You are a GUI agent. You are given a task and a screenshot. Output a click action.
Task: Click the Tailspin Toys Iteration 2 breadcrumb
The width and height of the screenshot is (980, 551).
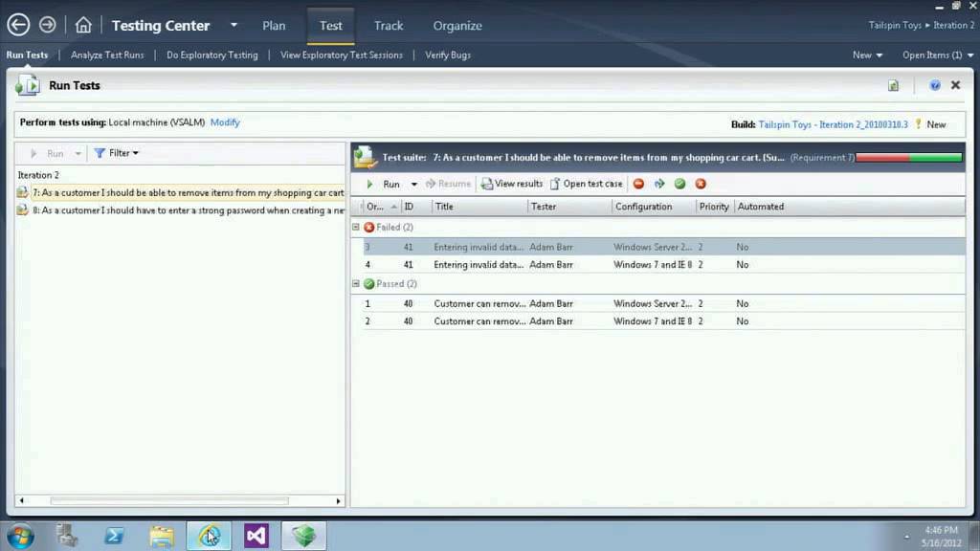coord(922,26)
